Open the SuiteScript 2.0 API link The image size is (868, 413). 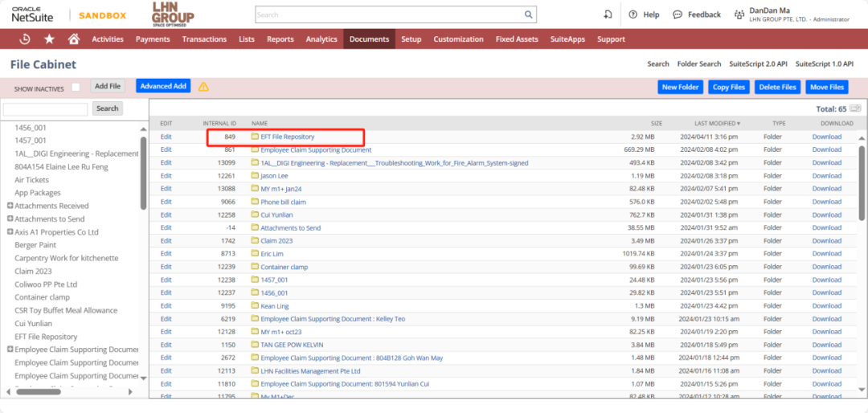[x=759, y=64]
